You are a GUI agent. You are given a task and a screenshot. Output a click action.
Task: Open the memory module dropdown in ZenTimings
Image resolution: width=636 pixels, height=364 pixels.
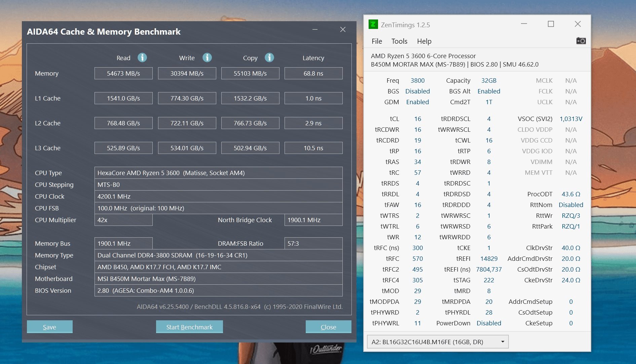click(438, 342)
